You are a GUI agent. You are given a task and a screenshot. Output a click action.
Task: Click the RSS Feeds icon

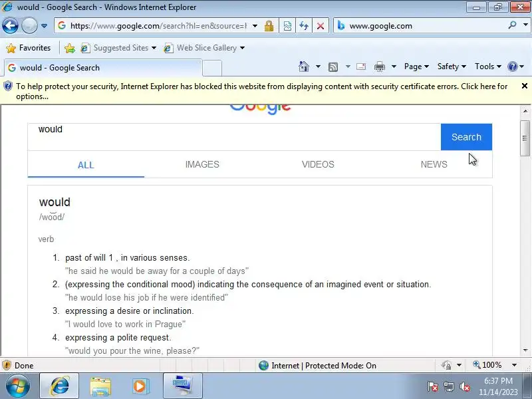click(333, 67)
